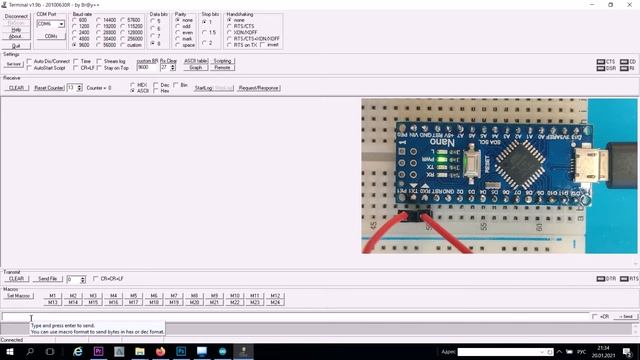
Task: Adjust Receive counter spinner arrows
Action: [x=79, y=88]
